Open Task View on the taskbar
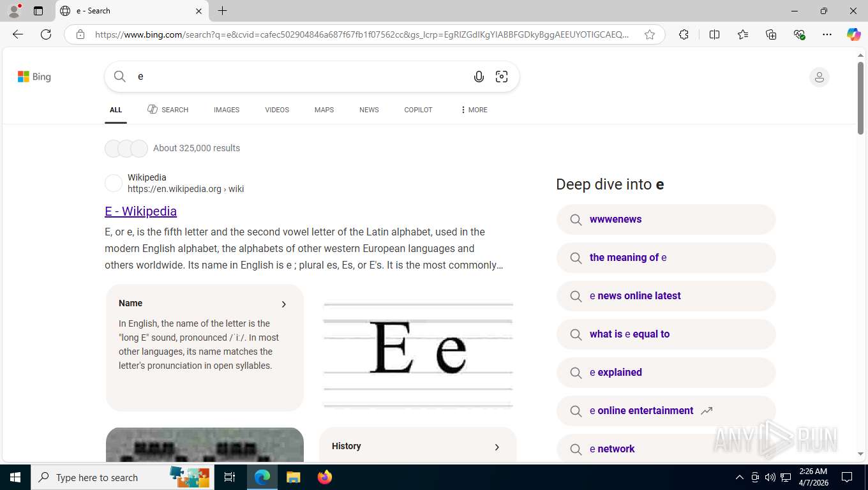Screen dimensions: 868x490 230,477
